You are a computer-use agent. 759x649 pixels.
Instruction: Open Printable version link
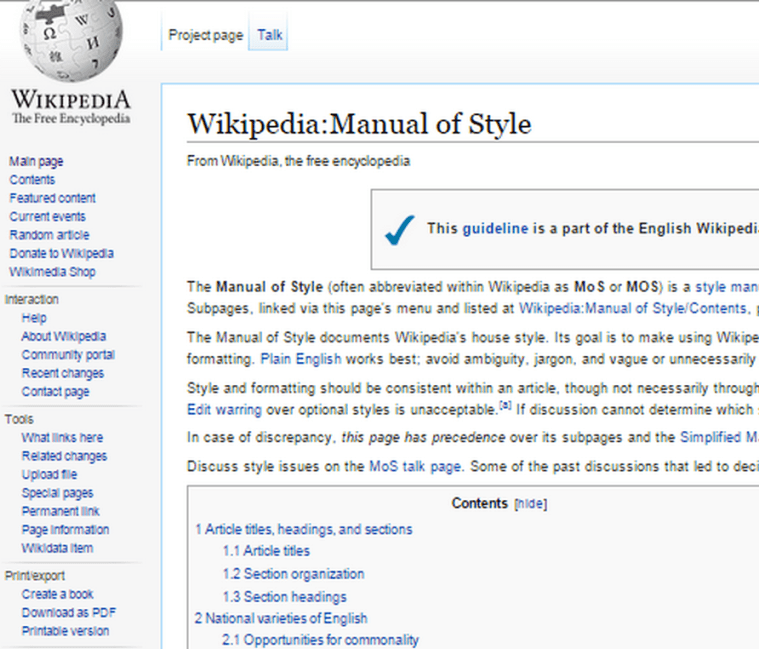pyautogui.click(x=65, y=631)
